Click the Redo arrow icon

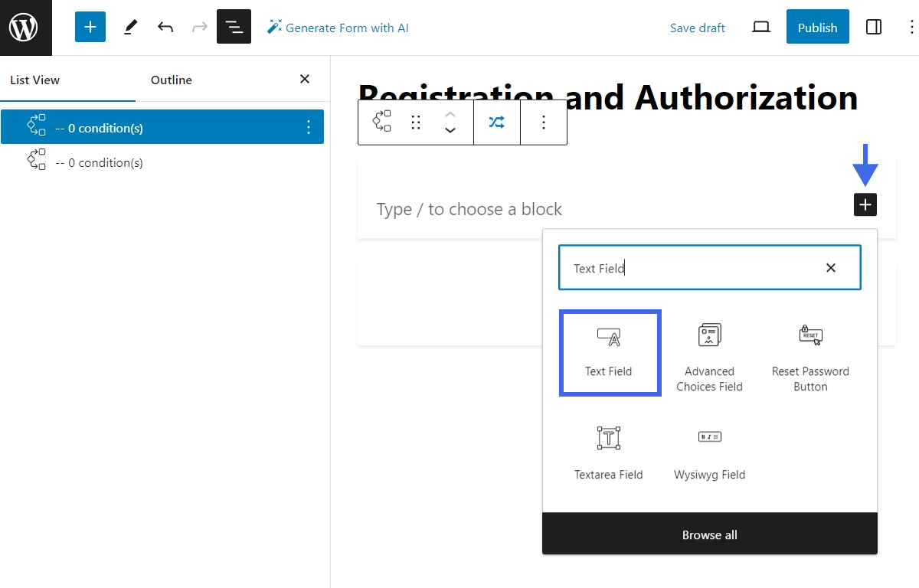pos(198,27)
